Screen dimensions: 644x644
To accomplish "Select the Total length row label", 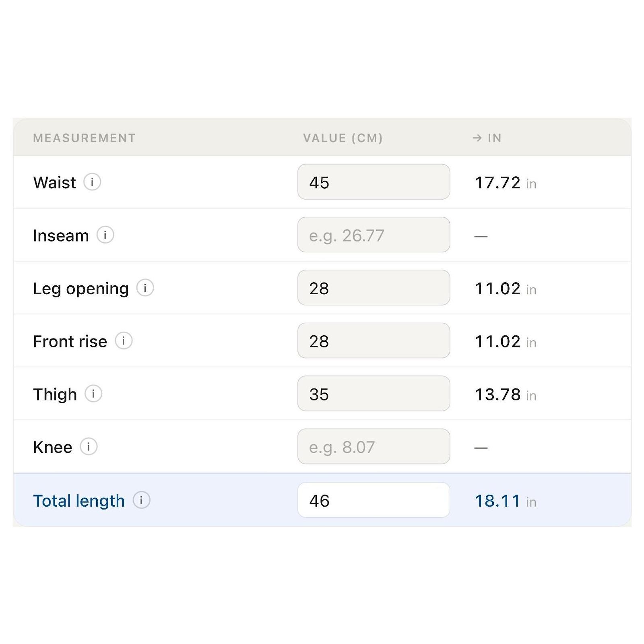I will tap(79, 501).
